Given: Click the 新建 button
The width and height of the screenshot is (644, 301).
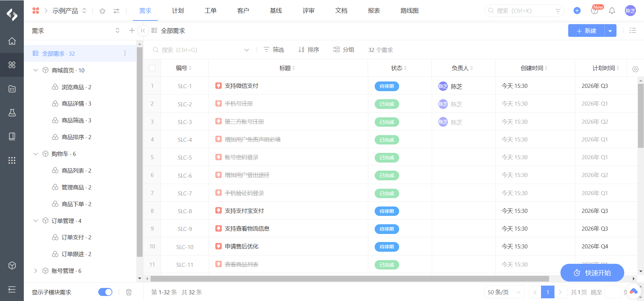Looking at the screenshot, I should tap(586, 31).
